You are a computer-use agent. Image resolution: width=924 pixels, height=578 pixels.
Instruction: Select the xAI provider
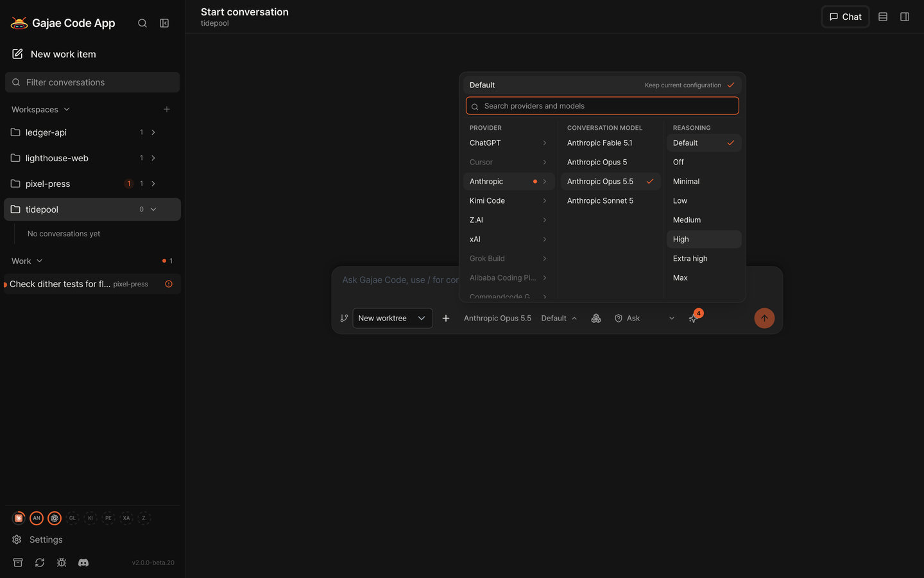(508, 239)
